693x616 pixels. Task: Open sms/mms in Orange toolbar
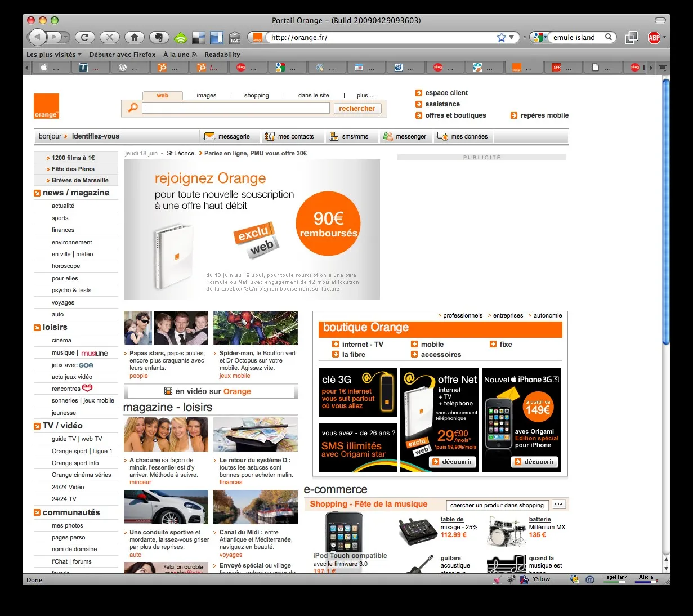coord(348,136)
